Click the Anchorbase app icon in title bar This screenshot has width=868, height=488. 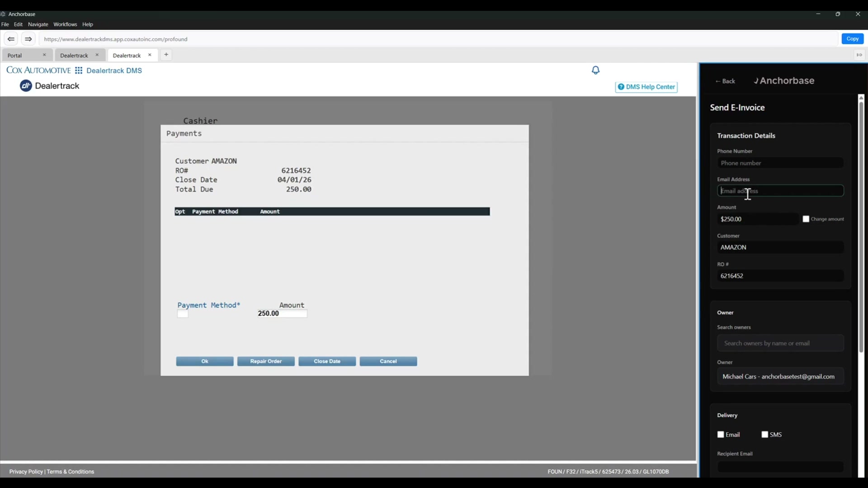[x=3, y=14]
